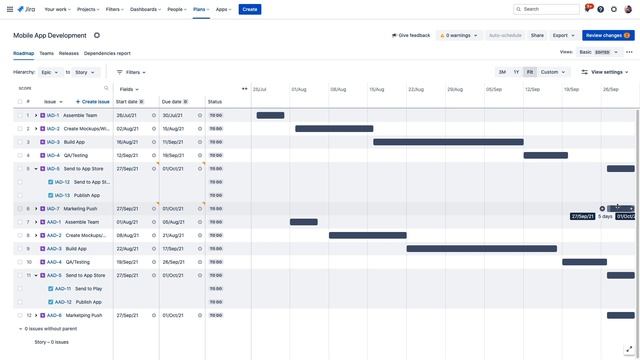Click the Share button
The width and height of the screenshot is (640, 360).
coord(537,36)
